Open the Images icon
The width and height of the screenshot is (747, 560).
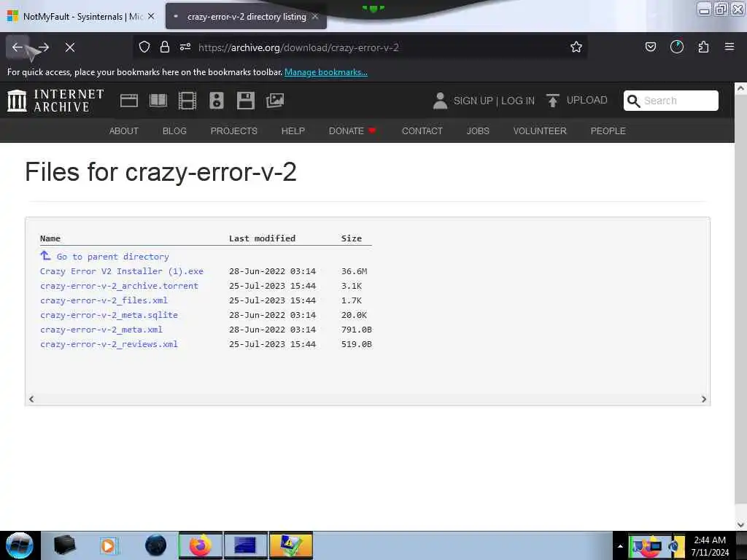pos(275,101)
